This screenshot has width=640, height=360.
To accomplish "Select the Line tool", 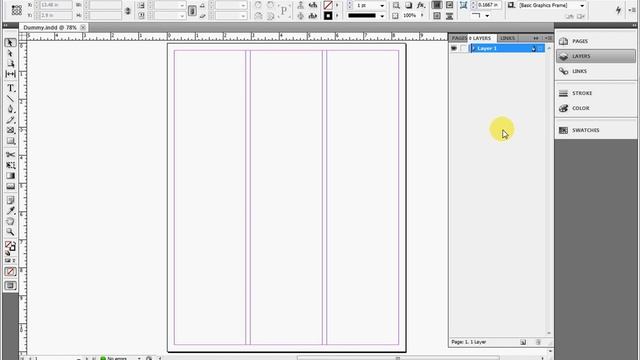I will click(11, 99).
